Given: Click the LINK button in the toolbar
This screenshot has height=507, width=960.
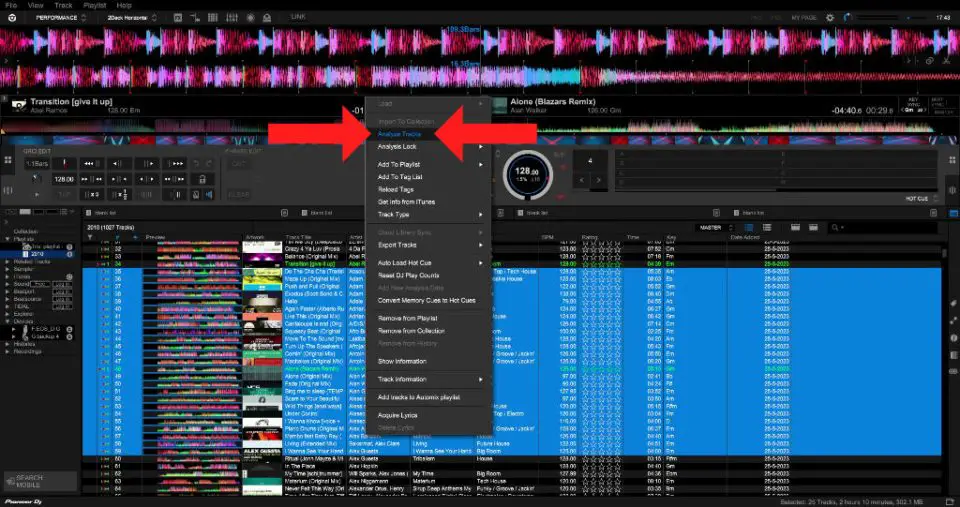Looking at the screenshot, I should tap(298, 17).
